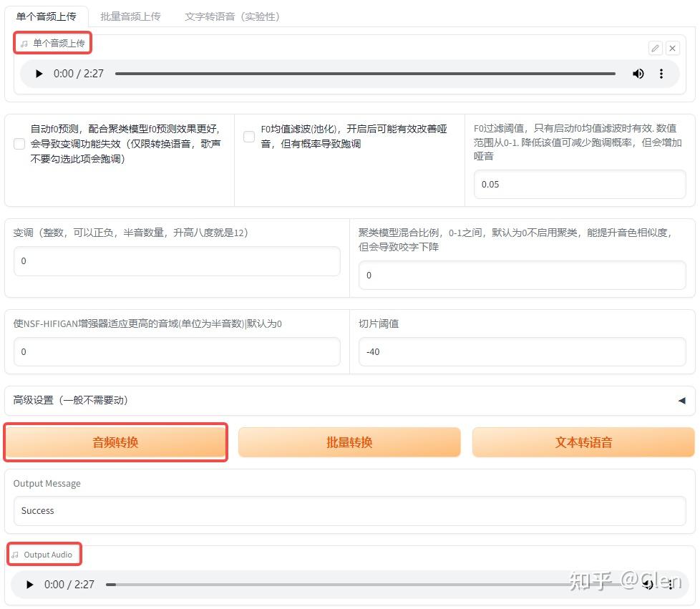The image size is (700, 609).
Task: Switch to 文字转语音（实验性）tab
Action: 232,16
